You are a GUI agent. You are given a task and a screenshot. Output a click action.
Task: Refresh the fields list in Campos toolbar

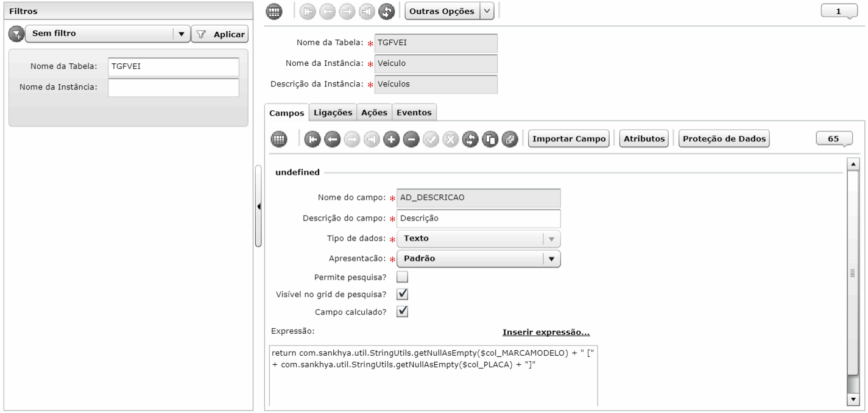(x=470, y=139)
